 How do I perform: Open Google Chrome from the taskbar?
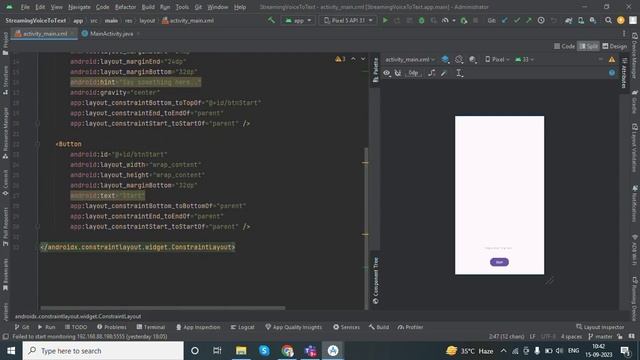287,351
